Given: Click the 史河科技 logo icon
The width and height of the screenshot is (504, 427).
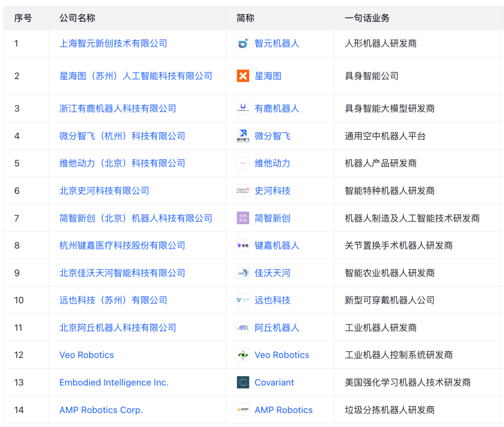Looking at the screenshot, I should point(243,191).
